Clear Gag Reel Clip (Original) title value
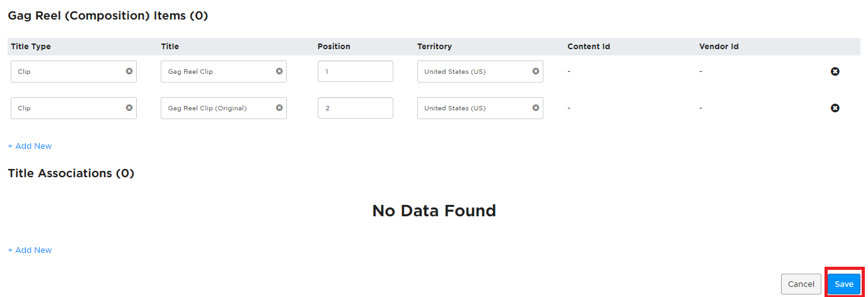 pyautogui.click(x=279, y=108)
